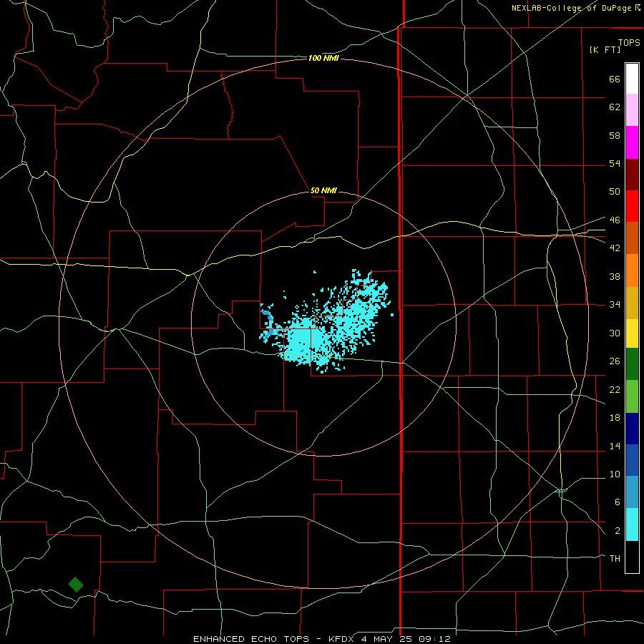
Task: Click the legend value '26'
Action: (615, 361)
